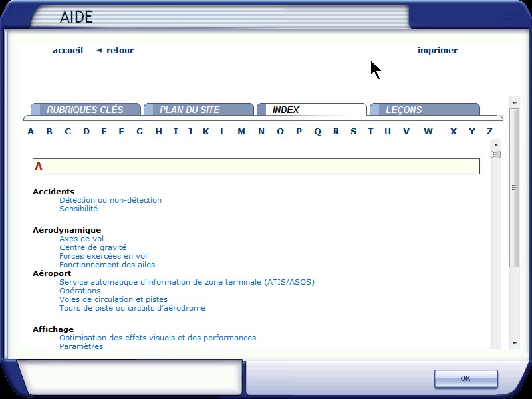Jump to index letter A
The image size is (532, 399).
[31, 131]
